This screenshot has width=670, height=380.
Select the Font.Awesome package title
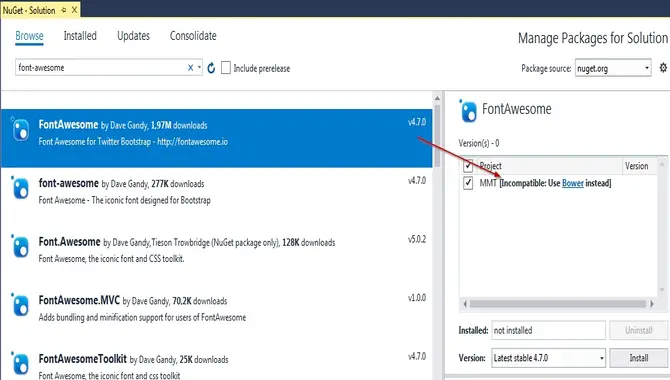pos(69,242)
